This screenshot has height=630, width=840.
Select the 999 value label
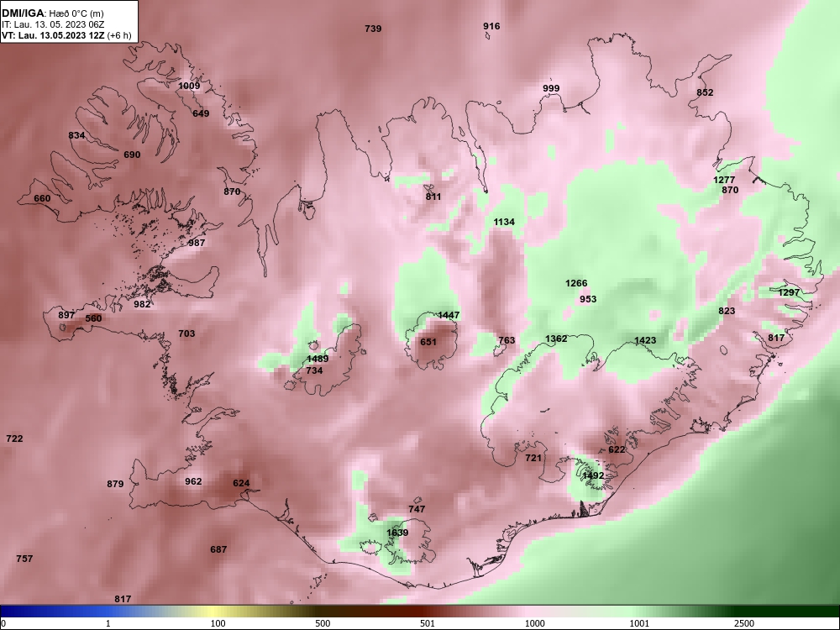551,88
